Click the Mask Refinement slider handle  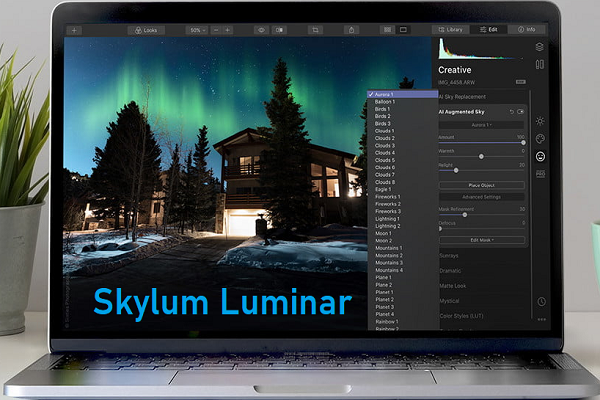pyautogui.click(x=465, y=215)
